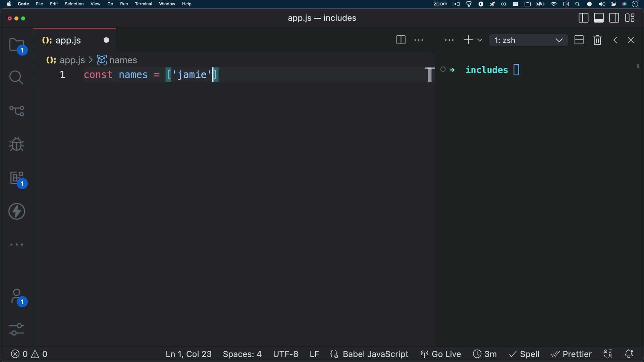The height and width of the screenshot is (362, 644).
Task: Toggle the bottom panel visibility
Action: tap(599, 18)
